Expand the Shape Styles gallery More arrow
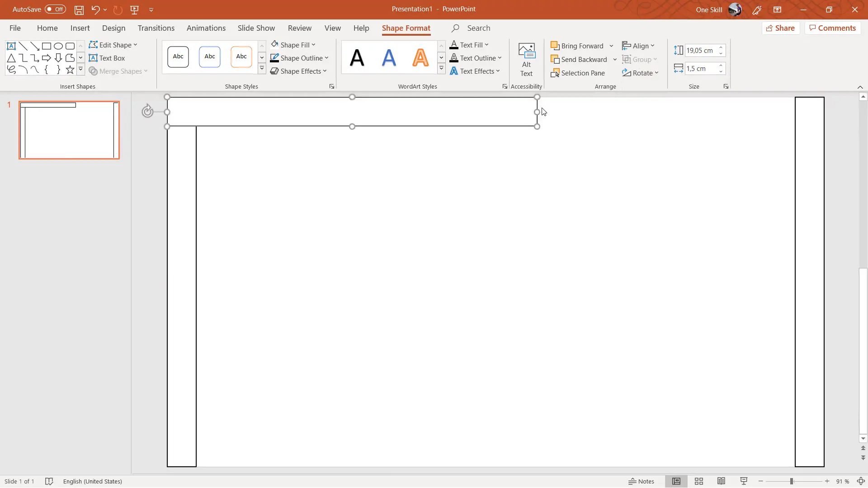 pos(262,68)
